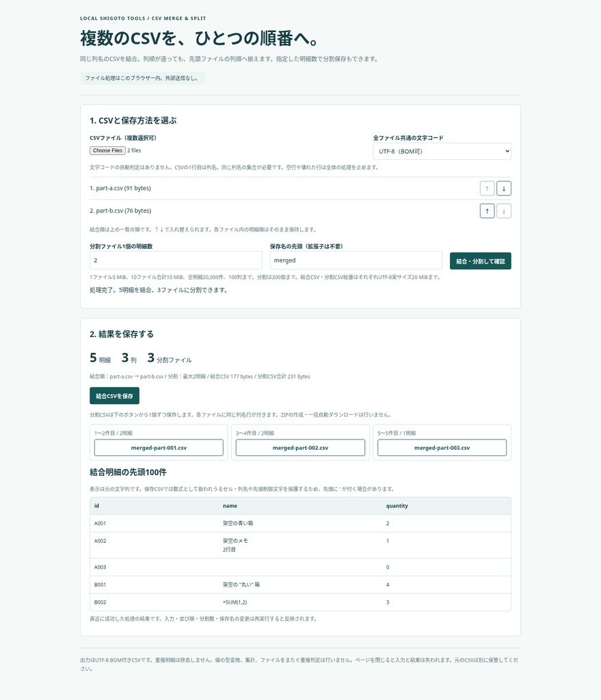Image resolution: width=601 pixels, height=700 pixels.
Task: Select the A002 table row
Action: (300, 545)
